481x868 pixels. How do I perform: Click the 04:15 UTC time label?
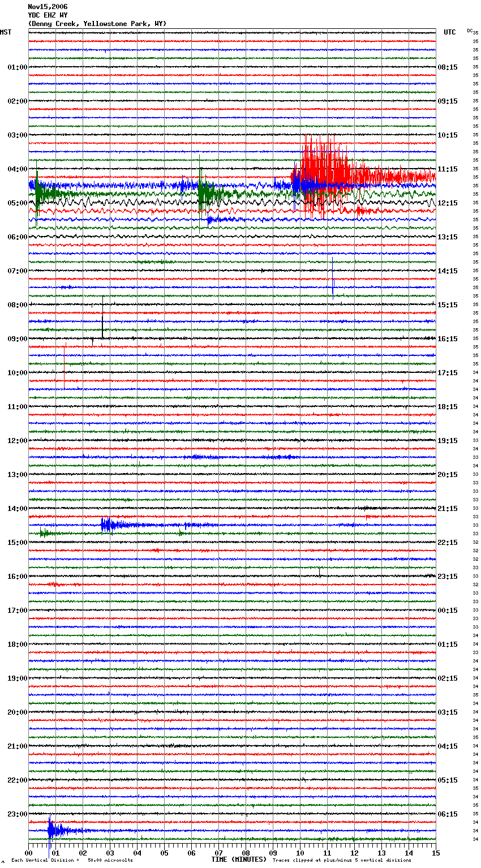pyautogui.click(x=448, y=746)
